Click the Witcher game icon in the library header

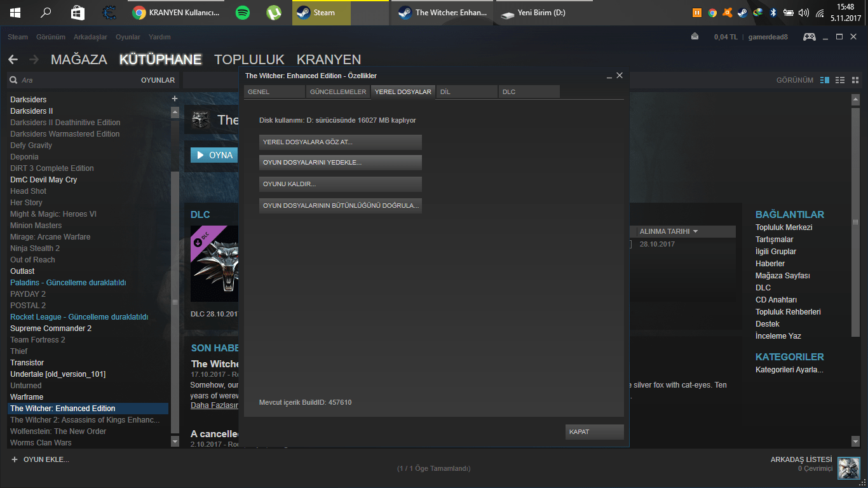[x=201, y=120]
